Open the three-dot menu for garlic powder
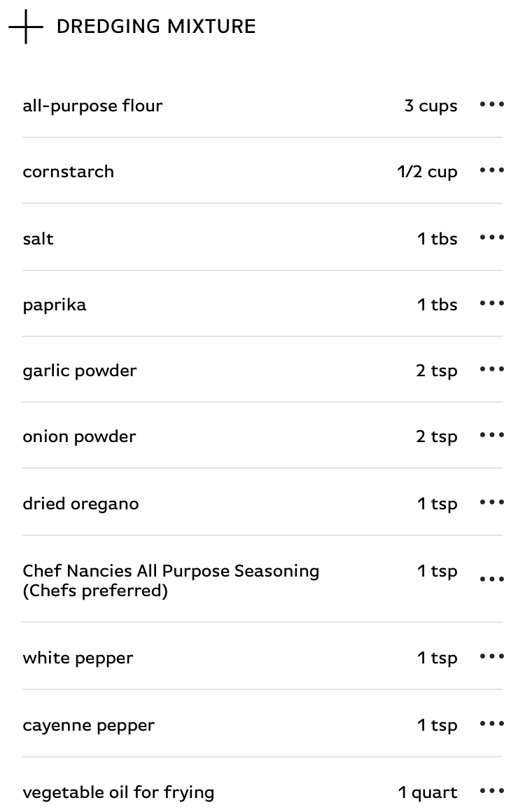The width and height of the screenshot is (525, 812). click(x=492, y=369)
